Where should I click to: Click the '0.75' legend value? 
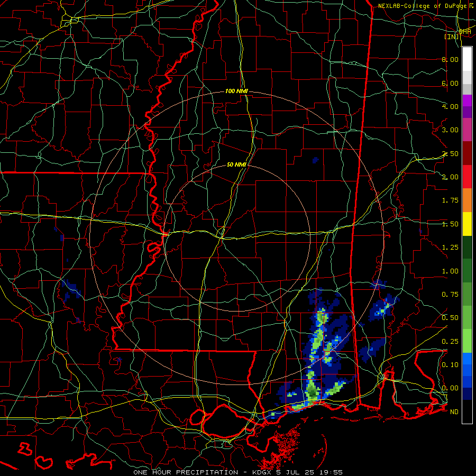coord(450,295)
